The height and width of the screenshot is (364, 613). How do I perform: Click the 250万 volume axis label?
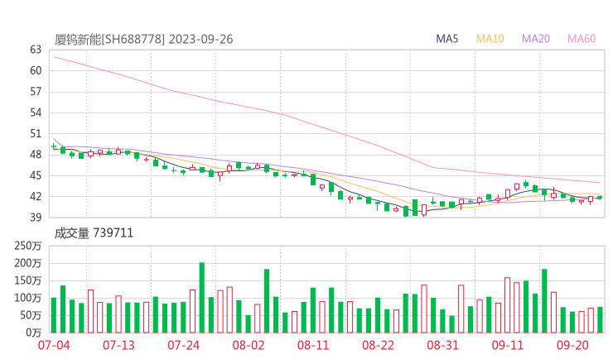coord(27,246)
